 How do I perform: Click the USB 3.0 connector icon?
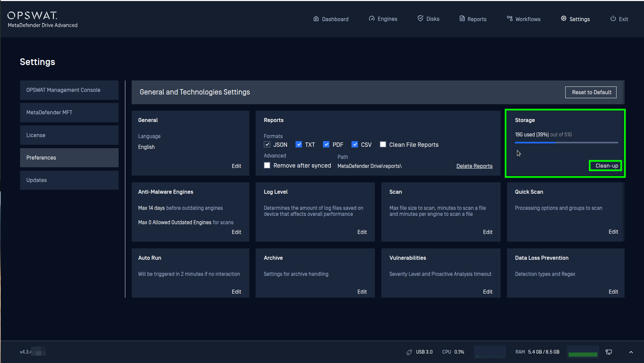click(x=409, y=352)
